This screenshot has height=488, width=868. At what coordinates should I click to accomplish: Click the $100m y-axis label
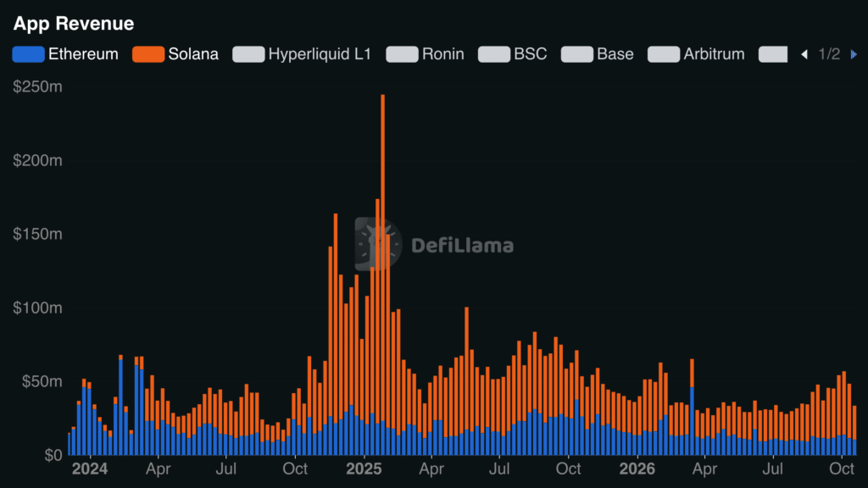pyautogui.click(x=37, y=308)
